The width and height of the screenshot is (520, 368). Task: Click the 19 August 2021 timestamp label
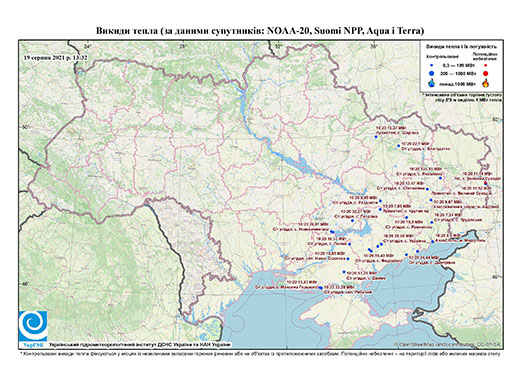coord(56,57)
